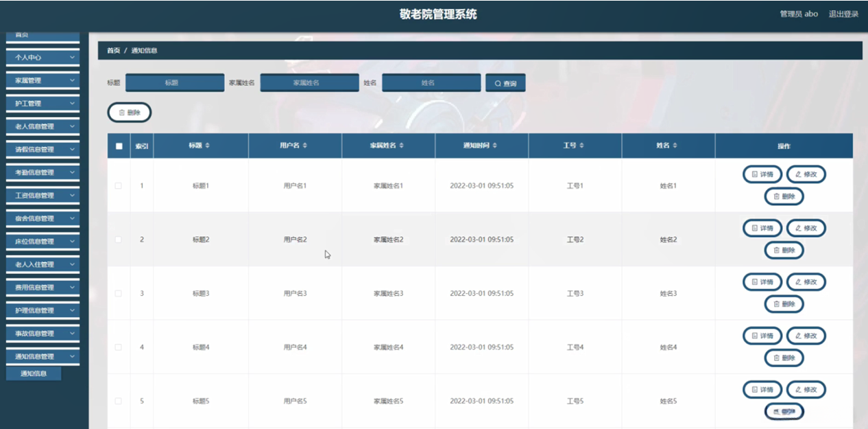
Task: View 详情 for row 标题4
Action: (762, 336)
